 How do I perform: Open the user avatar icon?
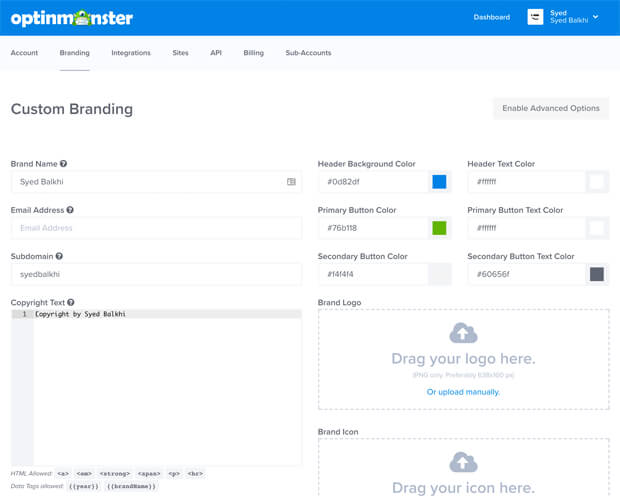click(x=535, y=17)
